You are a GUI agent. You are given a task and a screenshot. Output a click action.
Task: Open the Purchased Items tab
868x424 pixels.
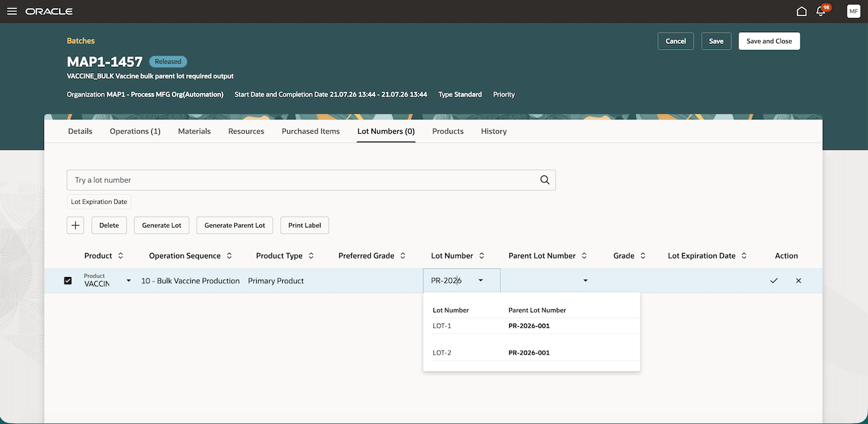[x=311, y=131]
